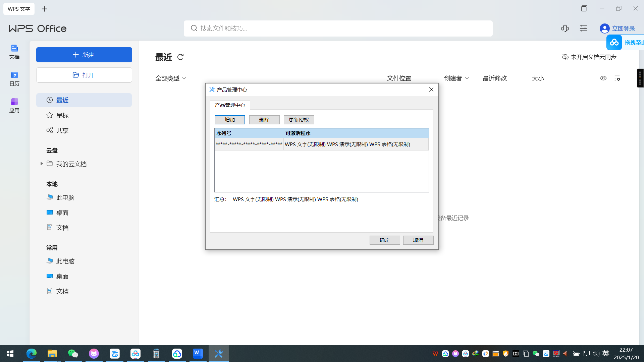Select 共享 shared items
The height and width of the screenshot is (362, 644).
[x=84, y=130]
